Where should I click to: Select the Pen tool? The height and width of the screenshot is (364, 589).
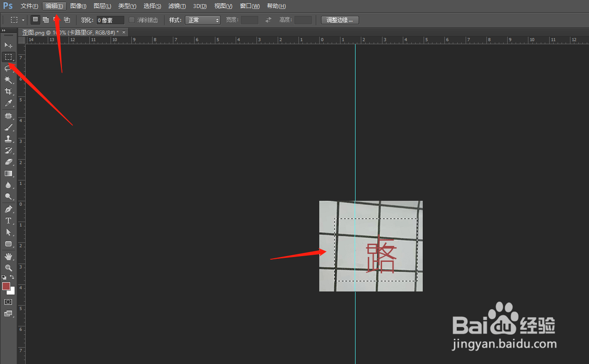pos(8,209)
